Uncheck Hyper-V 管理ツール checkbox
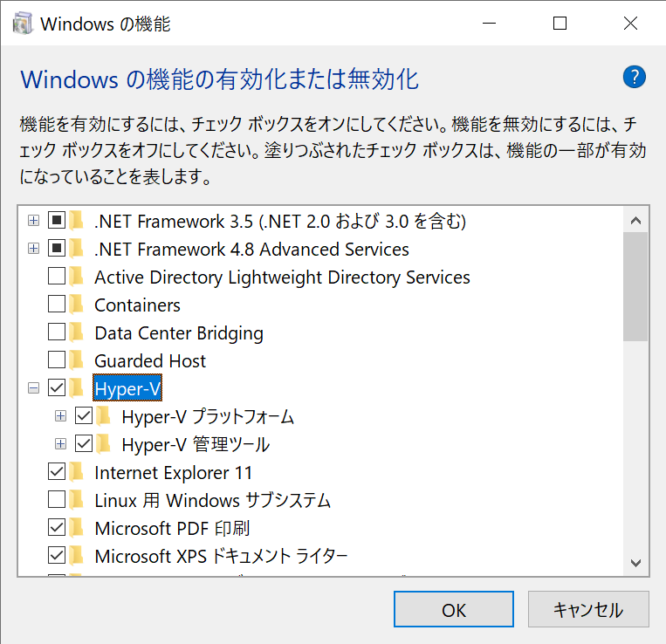The height and width of the screenshot is (644, 666). pyautogui.click(x=84, y=443)
